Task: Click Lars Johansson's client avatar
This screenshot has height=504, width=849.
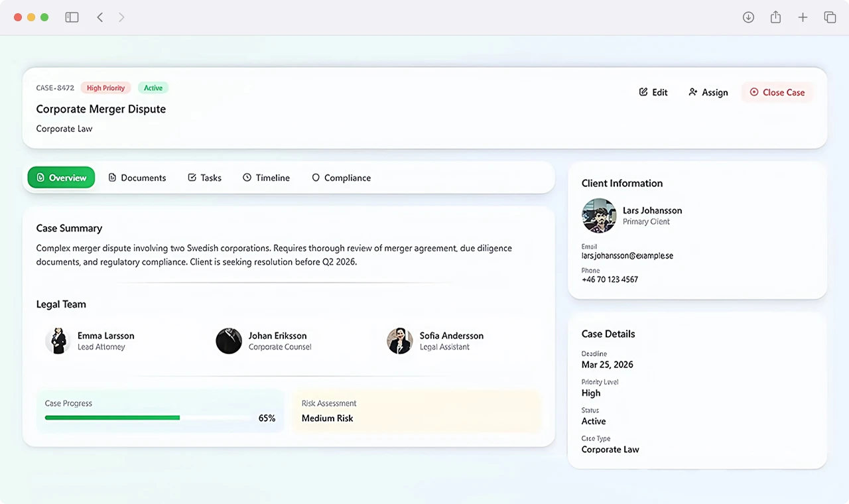Action: [x=599, y=216]
